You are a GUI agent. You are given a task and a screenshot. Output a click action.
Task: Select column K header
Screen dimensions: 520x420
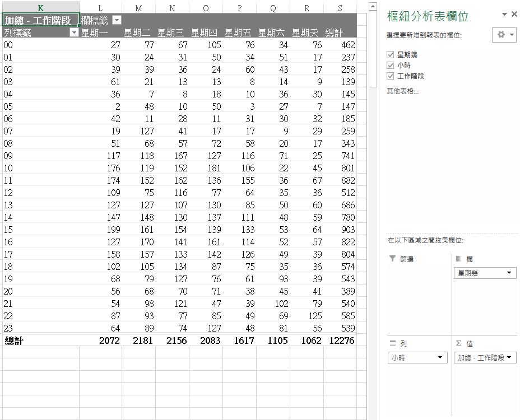point(41,8)
